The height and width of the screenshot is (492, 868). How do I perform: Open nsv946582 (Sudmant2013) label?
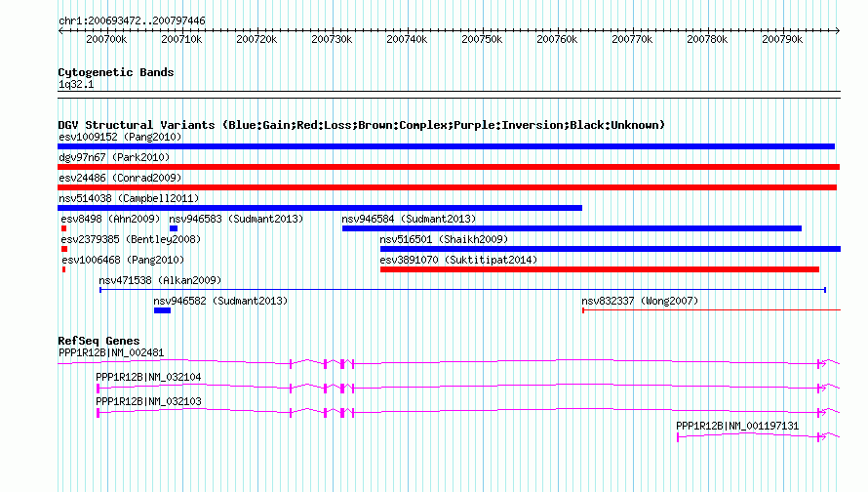pyautogui.click(x=220, y=301)
